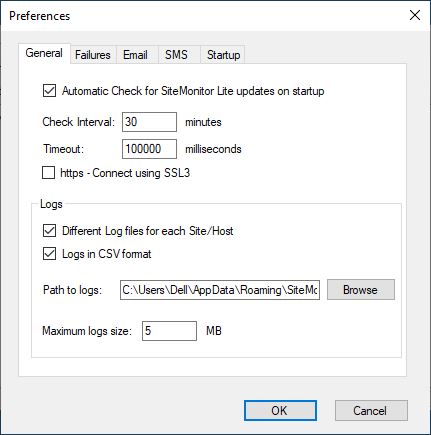Viewport: 431px width, 435px height.
Task: Browse for a logs folder
Action: 361,290
